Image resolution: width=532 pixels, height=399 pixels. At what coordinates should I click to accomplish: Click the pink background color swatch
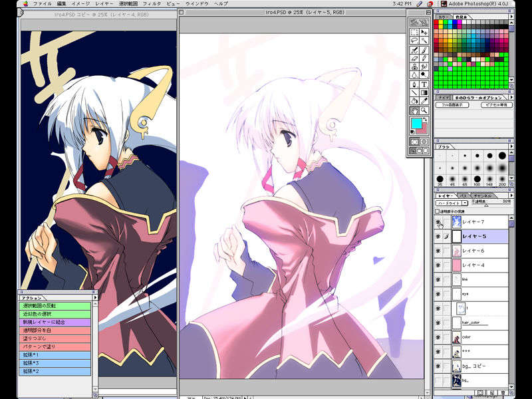(423, 130)
